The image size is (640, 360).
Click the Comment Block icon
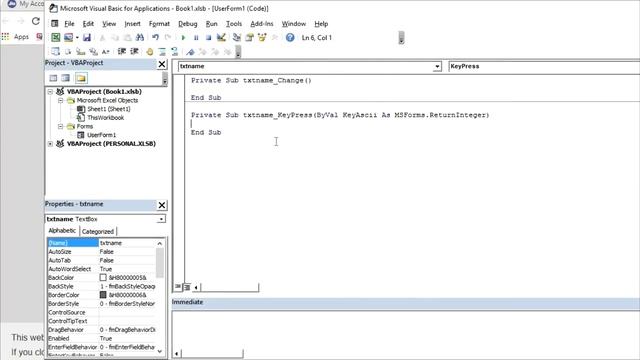click(x=162, y=51)
